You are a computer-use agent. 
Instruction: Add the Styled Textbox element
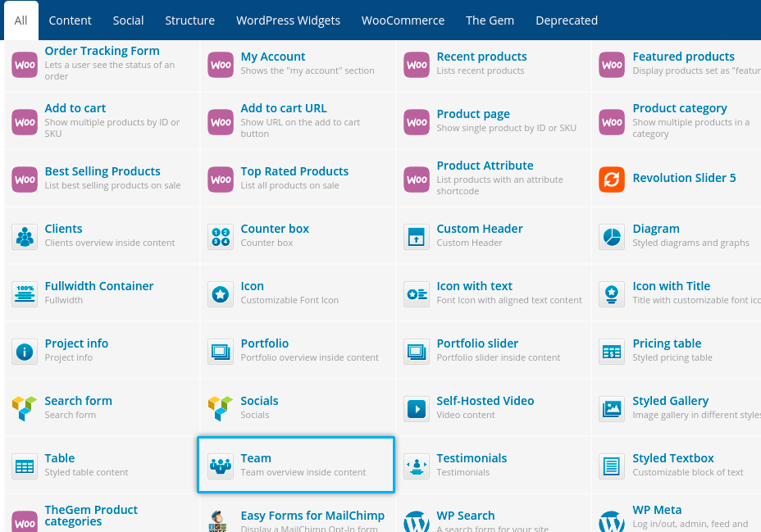(x=673, y=458)
